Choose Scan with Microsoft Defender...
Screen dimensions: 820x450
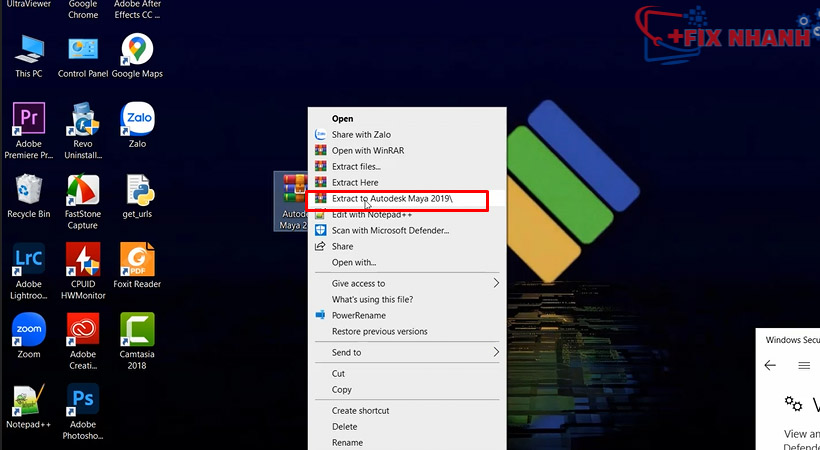407,230
